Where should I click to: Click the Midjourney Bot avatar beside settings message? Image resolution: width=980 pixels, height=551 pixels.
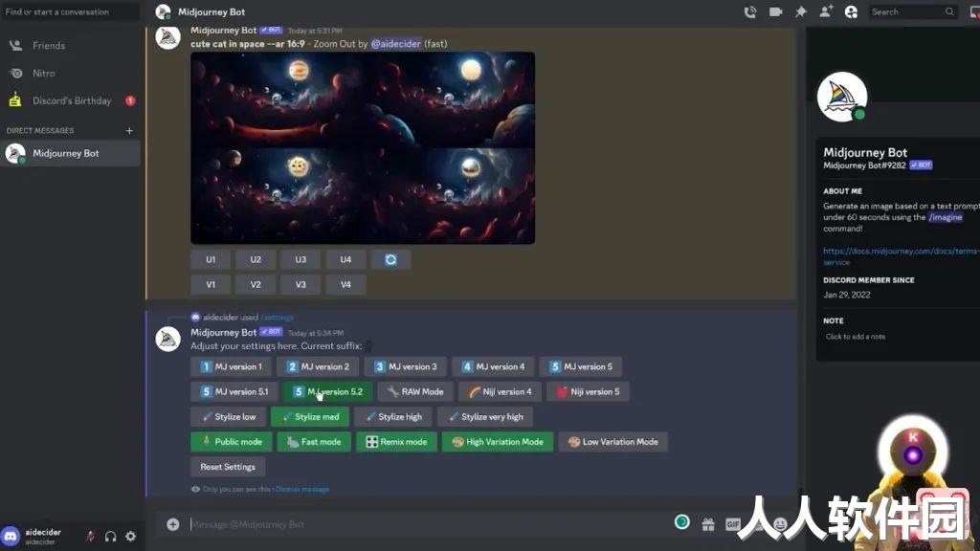tap(167, 339)
